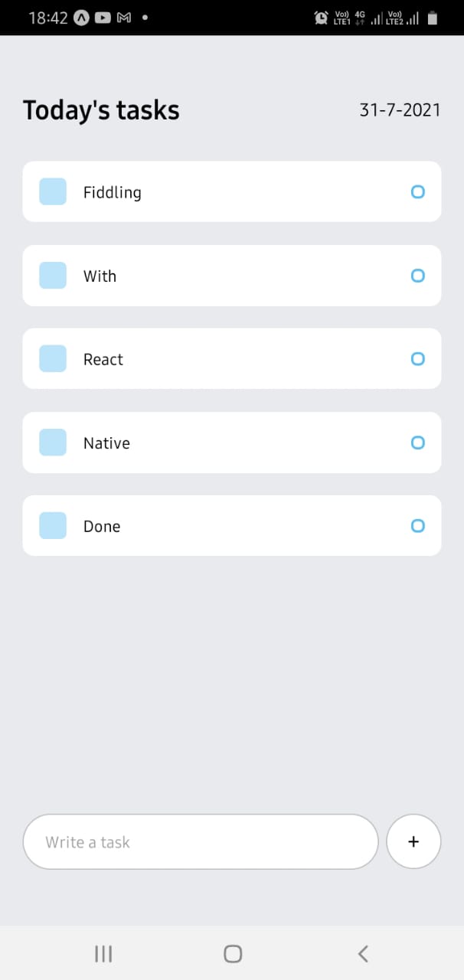Image resolution: width=464 pixels, height=980 pixels.
Task: Toggle the circle next to With
Action: pos(417,275)
